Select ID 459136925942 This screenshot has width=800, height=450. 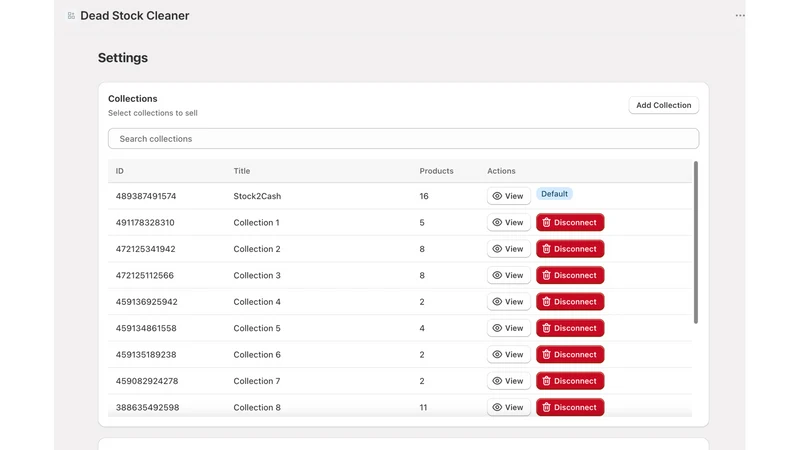(146, 302)
